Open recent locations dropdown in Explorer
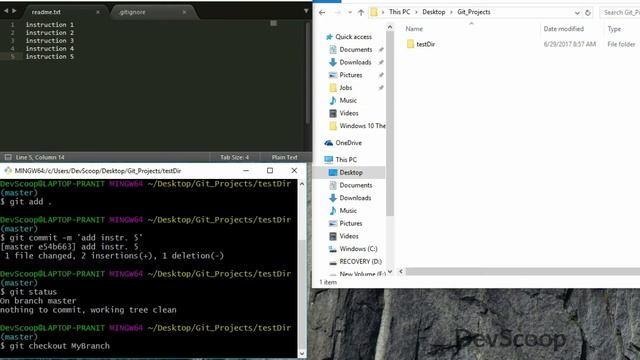The height and width of the screenshot is (360, 640). pyautogui.click(x=350, y=13)
